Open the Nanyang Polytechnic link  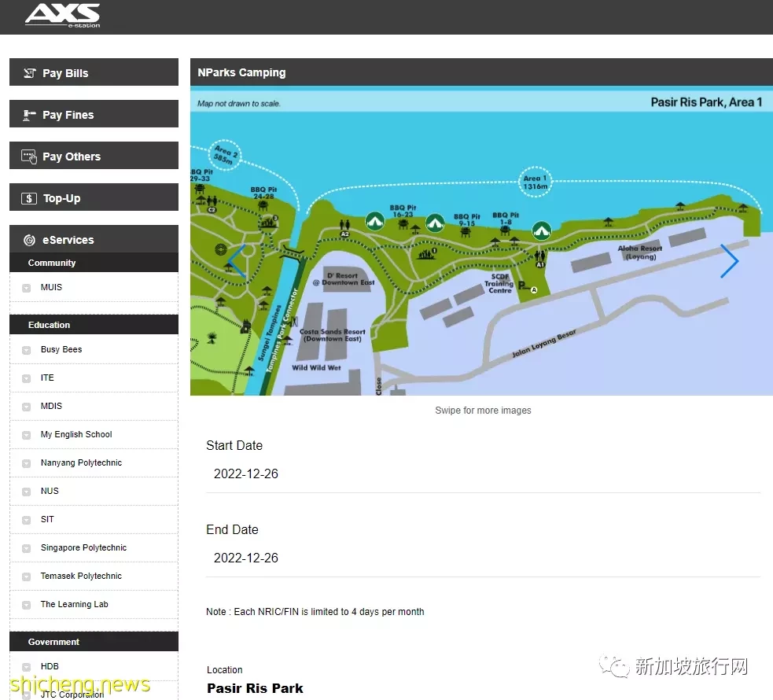(81, 462)
